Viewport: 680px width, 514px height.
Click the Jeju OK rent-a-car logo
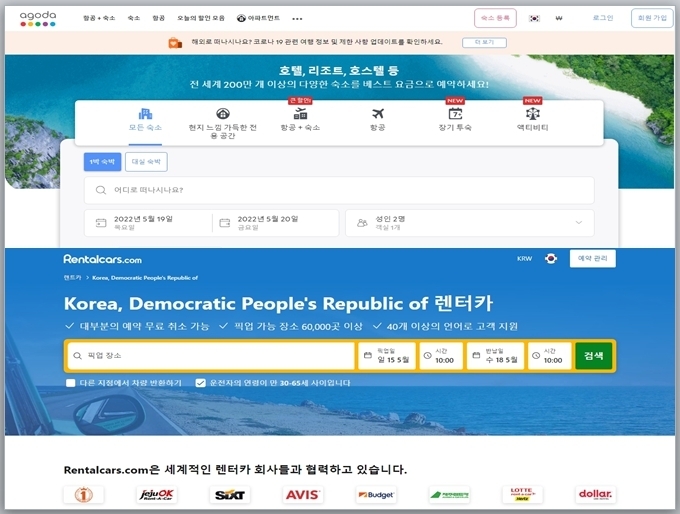157,494
